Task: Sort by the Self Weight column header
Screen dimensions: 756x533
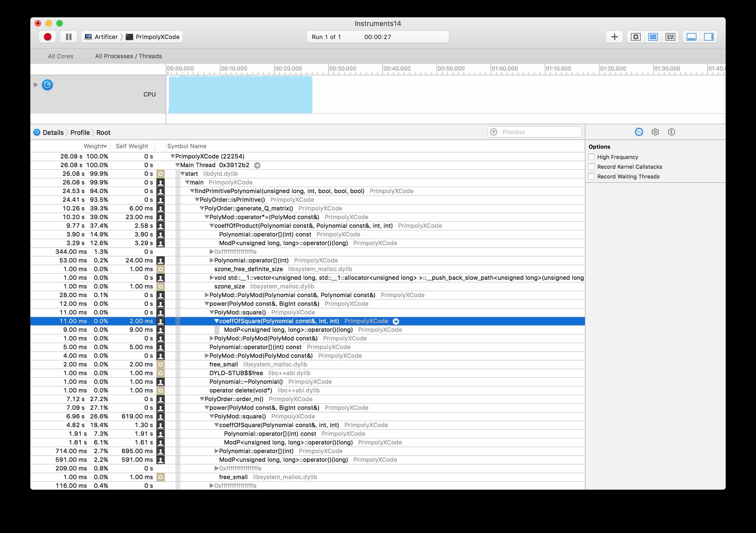Action: (x=132, y=146)
